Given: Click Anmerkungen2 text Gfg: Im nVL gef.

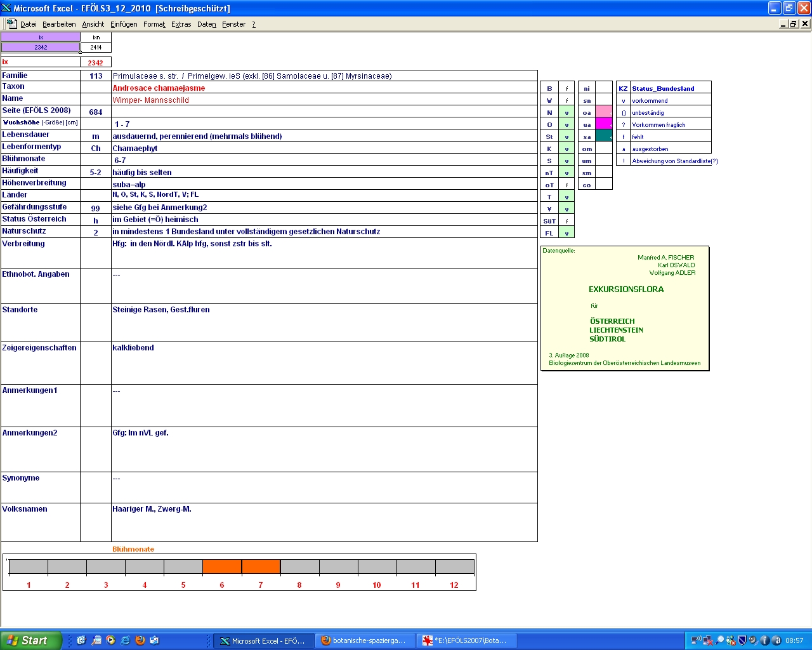Looking at the screenshot, I should tap(140, 433).
